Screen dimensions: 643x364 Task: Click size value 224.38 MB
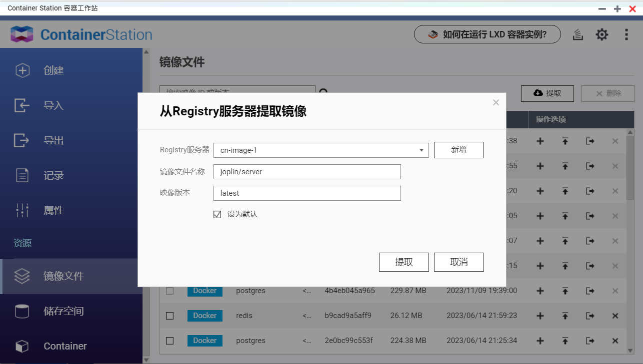click(408, 341)
